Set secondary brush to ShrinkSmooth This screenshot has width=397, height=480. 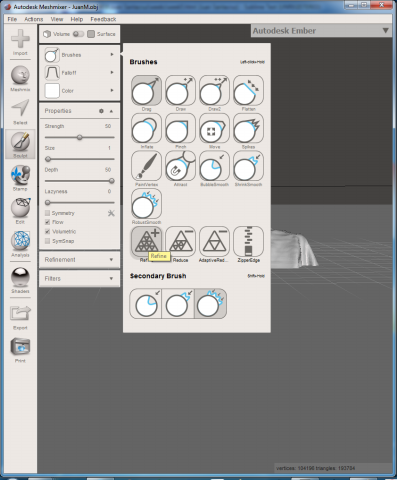(x=178, y=304)
